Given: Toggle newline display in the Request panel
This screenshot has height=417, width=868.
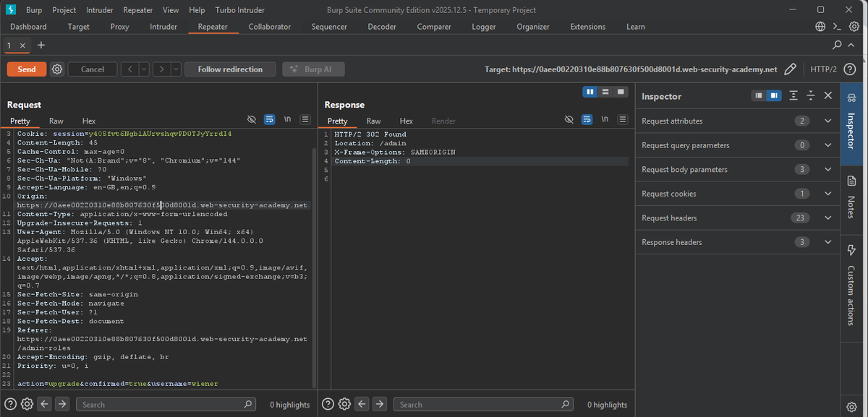Looking at the screenshot, I should (287, 119).
